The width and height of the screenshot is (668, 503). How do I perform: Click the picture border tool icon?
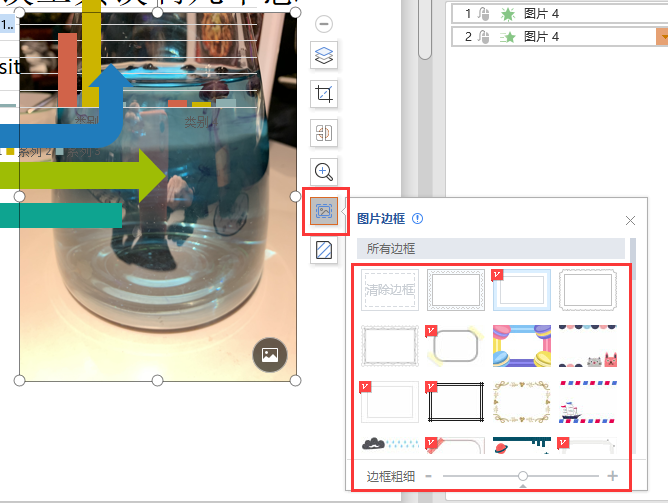(324, 210)
